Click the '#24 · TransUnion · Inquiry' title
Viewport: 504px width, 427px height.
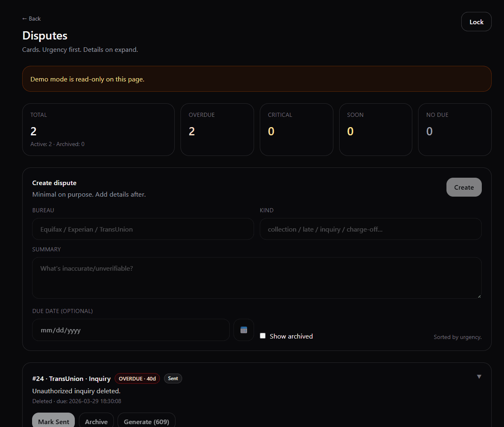[72, 378]
